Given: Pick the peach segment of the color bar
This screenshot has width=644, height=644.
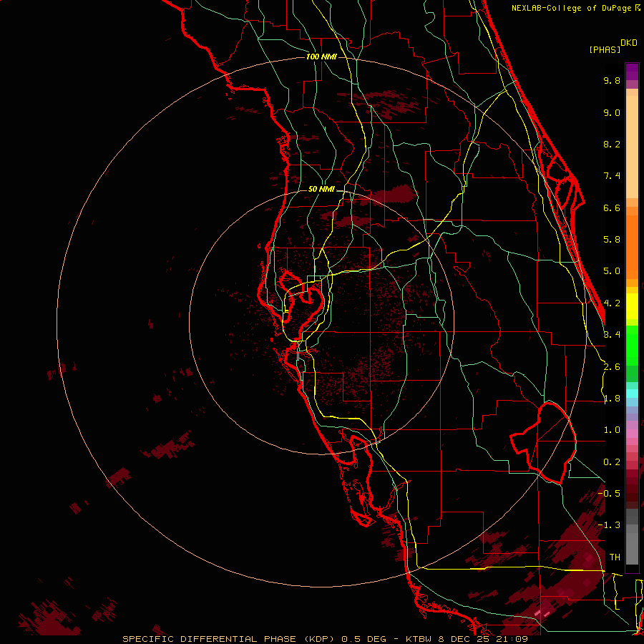Looking at the screenshot, I should [632, 144].
